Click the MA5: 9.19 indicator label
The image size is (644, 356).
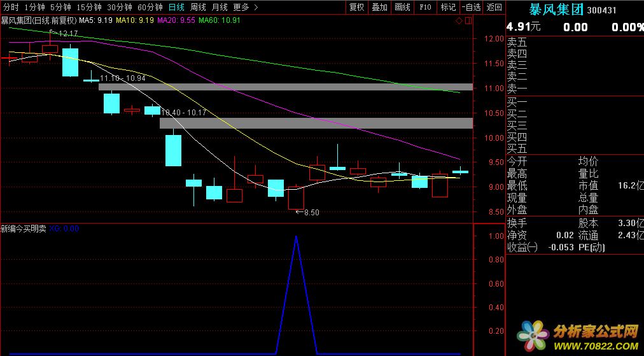[95, 20]
